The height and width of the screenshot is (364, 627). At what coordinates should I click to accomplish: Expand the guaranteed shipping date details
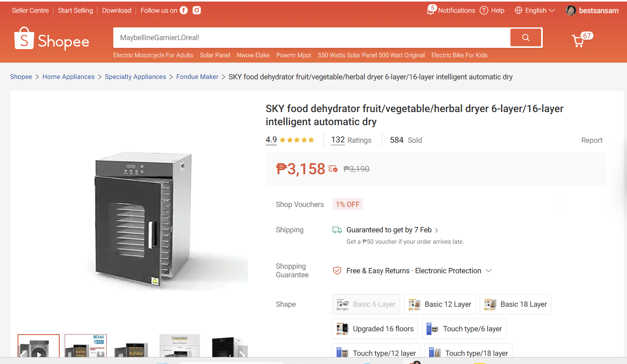[x=436, y=230]
